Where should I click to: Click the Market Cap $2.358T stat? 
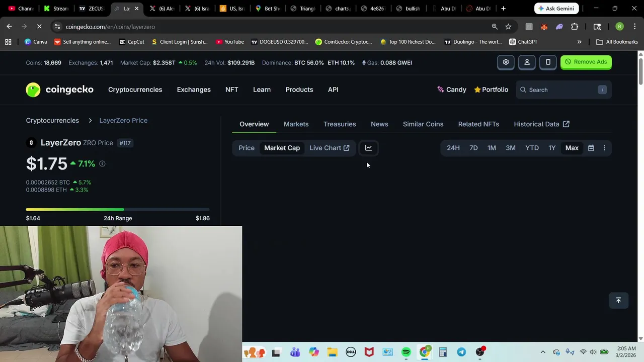158,63
